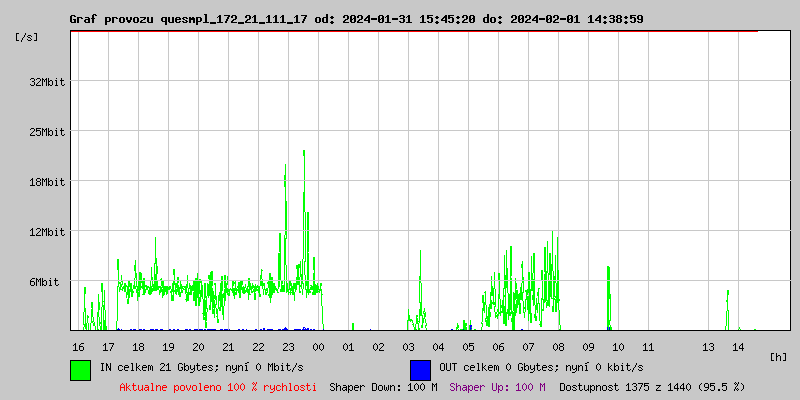
Task: Select the 6Mbit y-axis label
Action: point(47,282)
